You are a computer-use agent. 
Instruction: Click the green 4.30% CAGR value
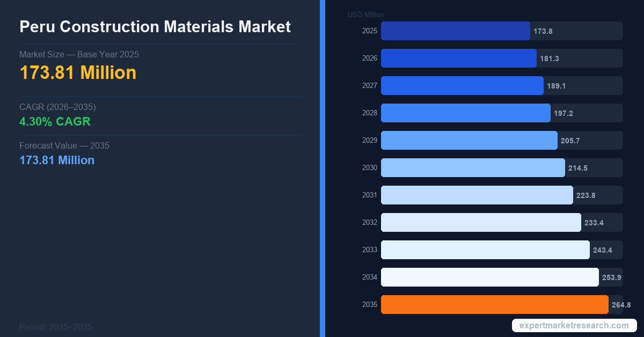[55, 122]
